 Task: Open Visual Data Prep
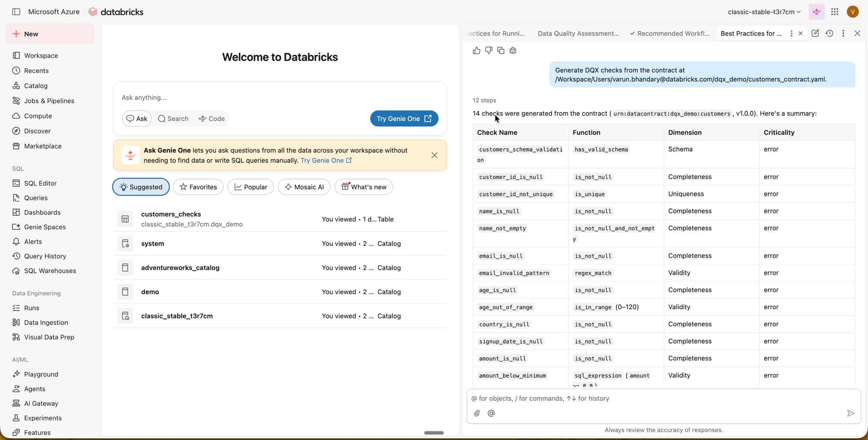pyautogui.click(x=50, y=337)
